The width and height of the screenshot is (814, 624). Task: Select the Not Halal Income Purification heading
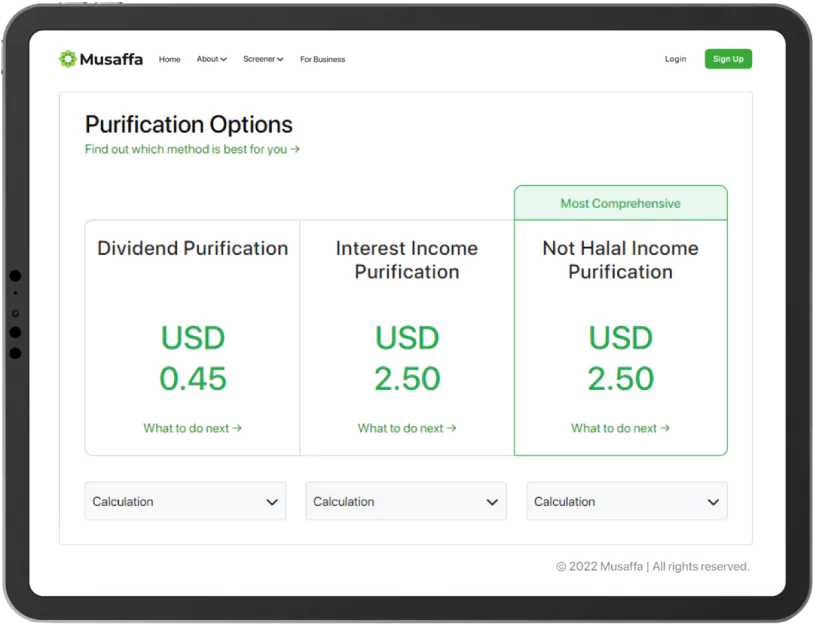620,260
